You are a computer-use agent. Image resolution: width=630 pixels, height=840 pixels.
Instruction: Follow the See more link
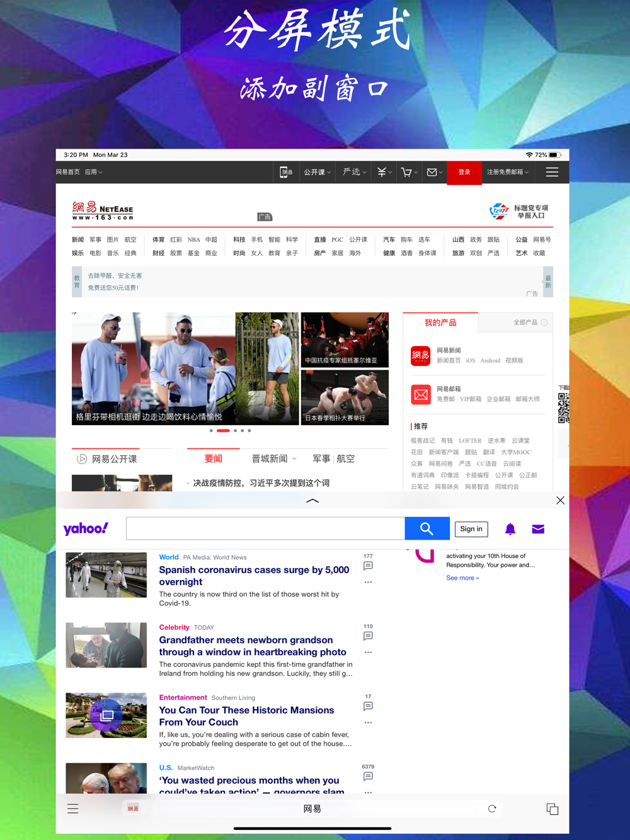[462, 578]
